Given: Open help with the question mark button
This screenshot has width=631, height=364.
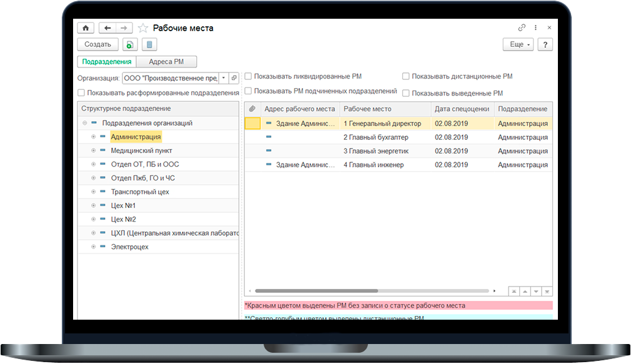Looking at the screenshot, I should (545, 44).
